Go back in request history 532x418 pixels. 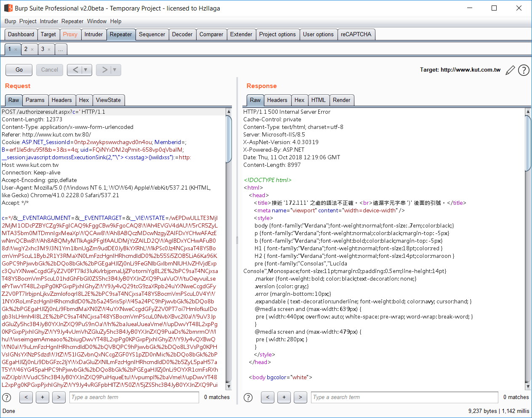tap(75, 70)
